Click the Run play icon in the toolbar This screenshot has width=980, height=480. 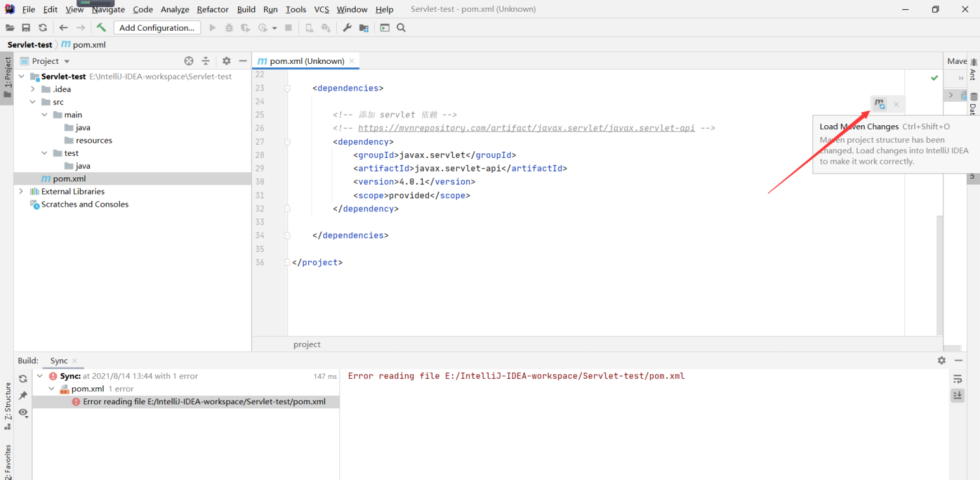point(212,27)
